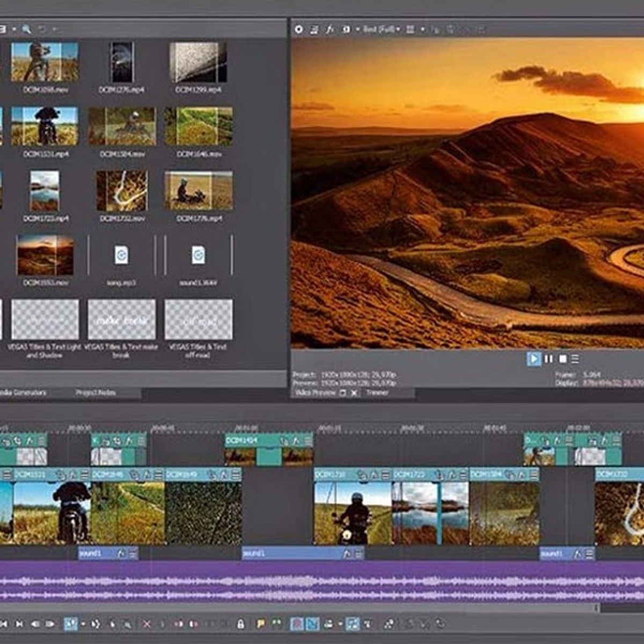
Task: Open the preview transport menu icon
Action: pos(575,358)
